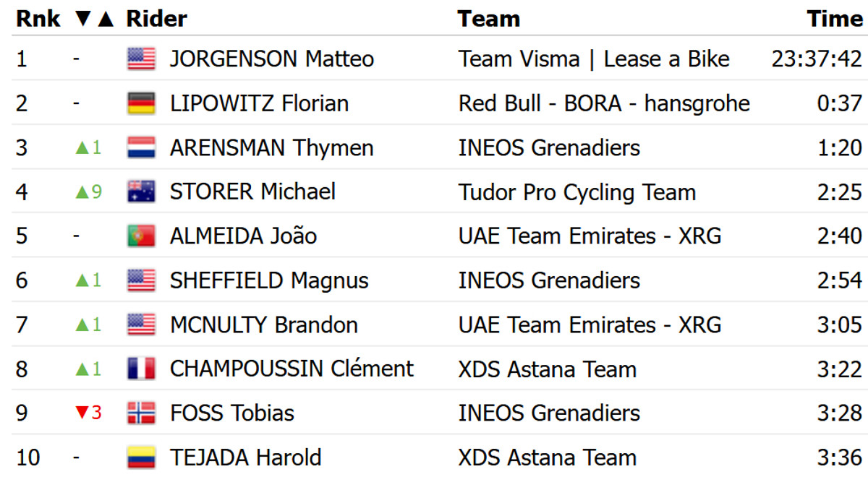The image size is (868, 477).
Task: Sort table by Time column header
Action: 835,19
